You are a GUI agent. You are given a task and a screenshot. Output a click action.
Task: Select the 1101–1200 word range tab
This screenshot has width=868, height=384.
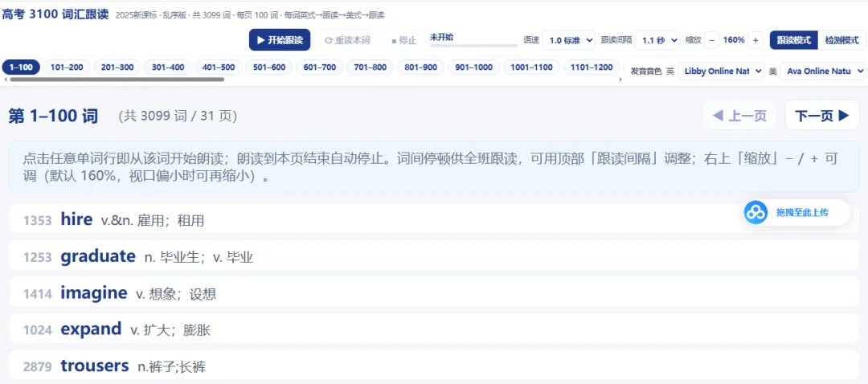[592, 67]
